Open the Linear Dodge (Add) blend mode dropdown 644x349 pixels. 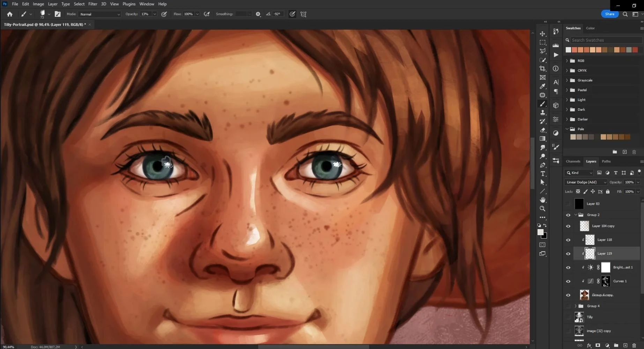point(585,182)
